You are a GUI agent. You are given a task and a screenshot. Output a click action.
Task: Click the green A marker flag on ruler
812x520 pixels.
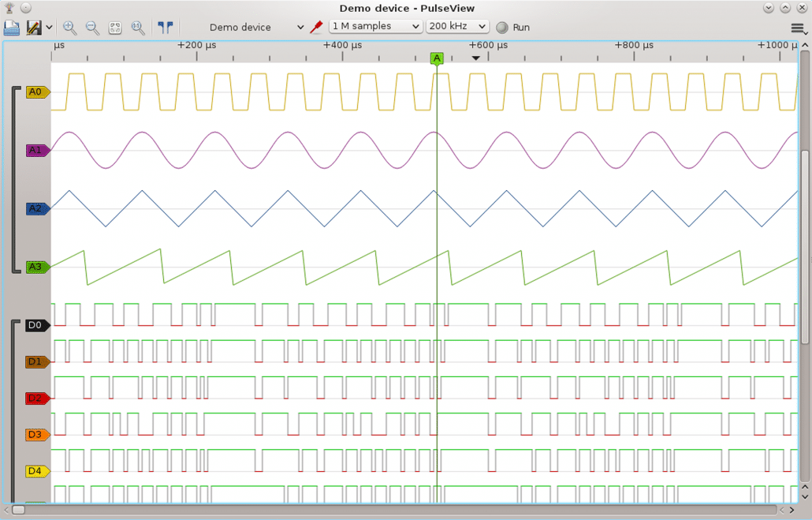click(x=437, y=58)
